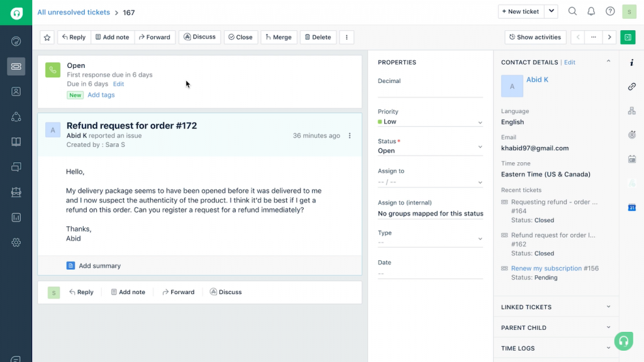Screen dimensions: 644x362
Task: Expand the Linked Tickets section
Action: point(608,307)
